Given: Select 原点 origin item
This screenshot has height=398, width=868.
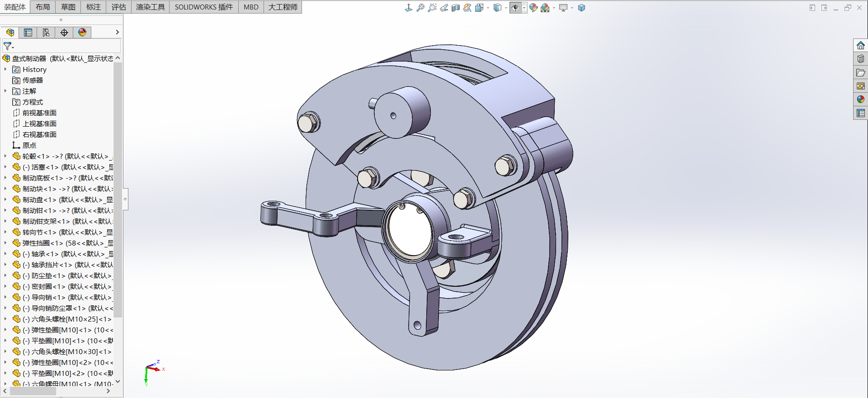Looking at the screenshot, I should [29, 145].
